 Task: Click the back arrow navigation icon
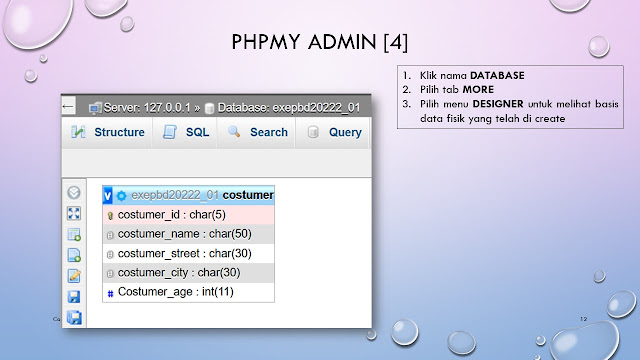pyautogui.click(x=68, y=107)
